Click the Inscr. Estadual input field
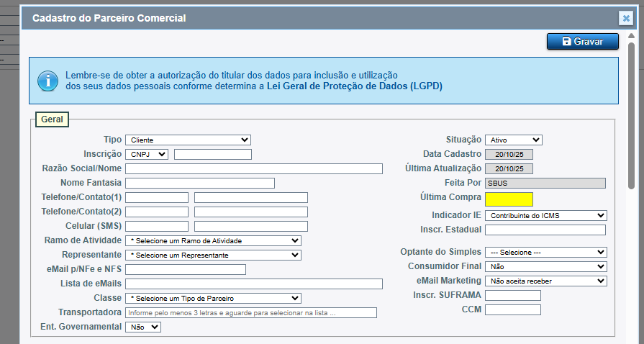Image resolution: width=644 pixels, height=344 pixels. coord(545,230)
